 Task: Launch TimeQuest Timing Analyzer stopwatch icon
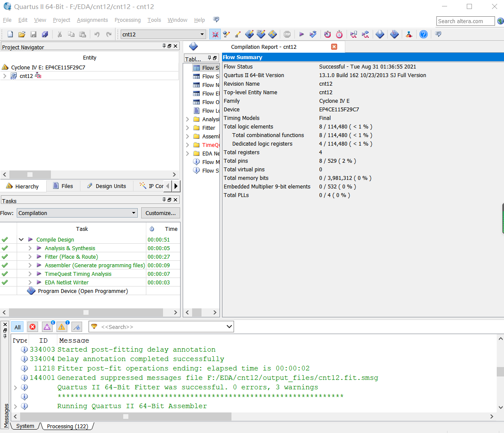[339, 34]
